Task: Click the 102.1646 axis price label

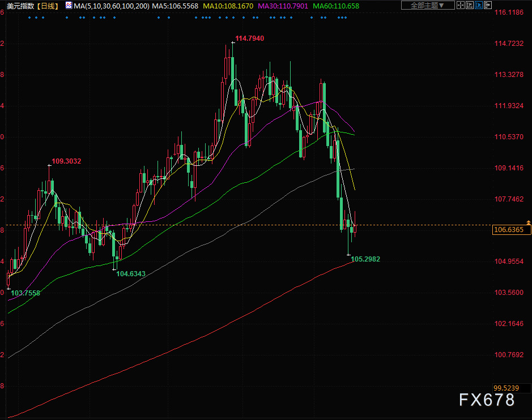Action: coord(509,324)
